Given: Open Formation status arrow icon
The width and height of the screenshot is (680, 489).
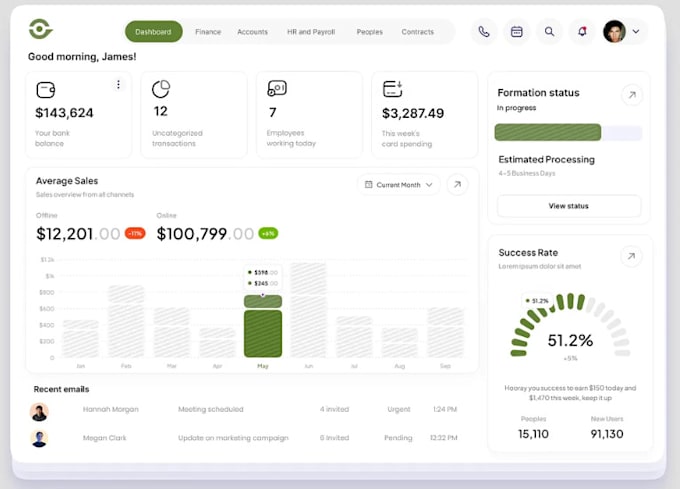Looking at the screenshot, I should (x=632, y=95).
